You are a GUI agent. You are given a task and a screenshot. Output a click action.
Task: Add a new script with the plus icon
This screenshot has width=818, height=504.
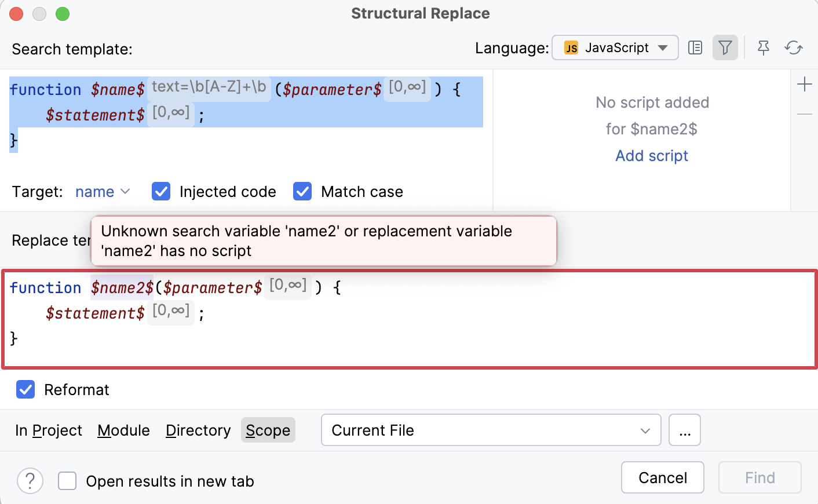tap(805, 84)
